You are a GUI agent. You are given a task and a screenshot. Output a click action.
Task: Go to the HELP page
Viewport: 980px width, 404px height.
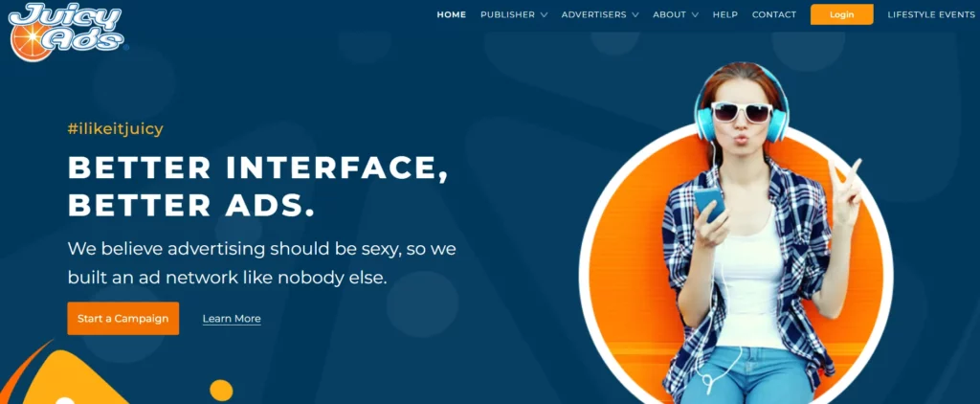[x=725, y=15]
